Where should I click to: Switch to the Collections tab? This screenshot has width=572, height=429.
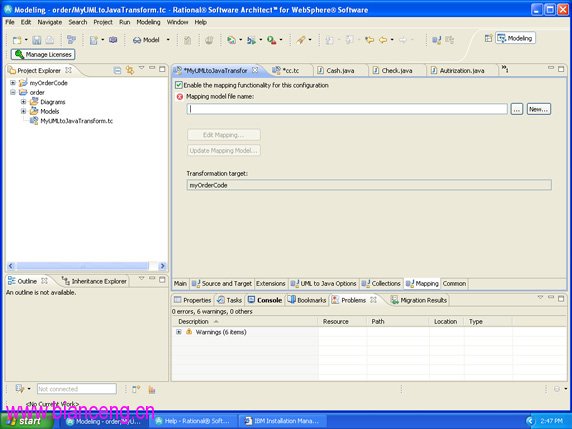coord(381,283)
